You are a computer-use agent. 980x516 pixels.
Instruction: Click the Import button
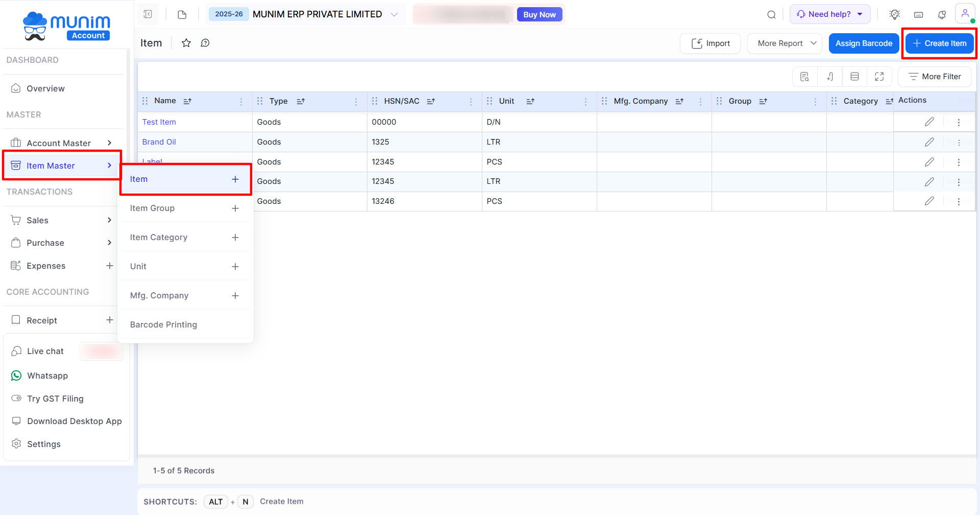pyautogui.click(x=710, y=43)
